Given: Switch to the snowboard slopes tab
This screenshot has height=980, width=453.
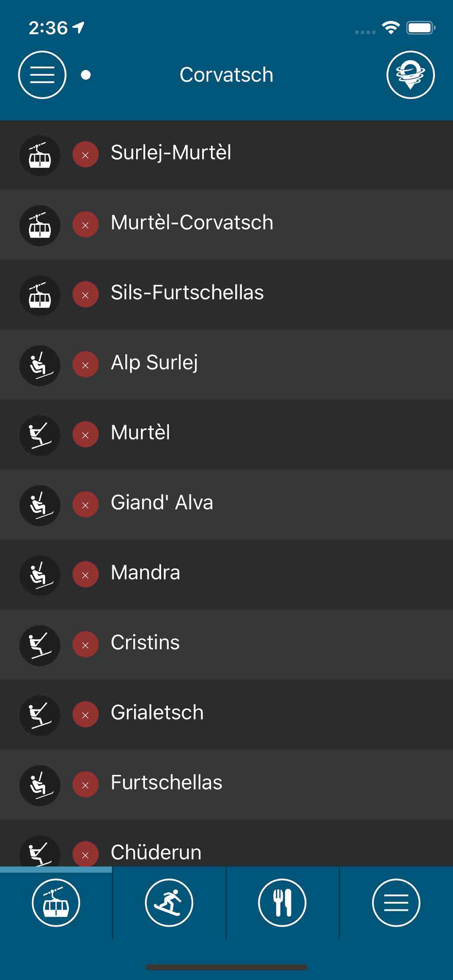Looking at the screenshot, I should point(169,902).
